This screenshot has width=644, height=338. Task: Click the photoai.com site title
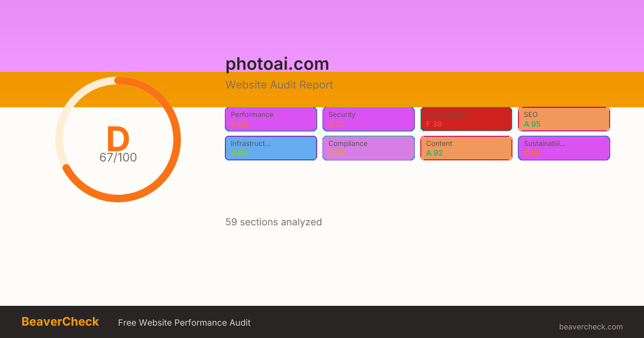(x=277, y=64)
